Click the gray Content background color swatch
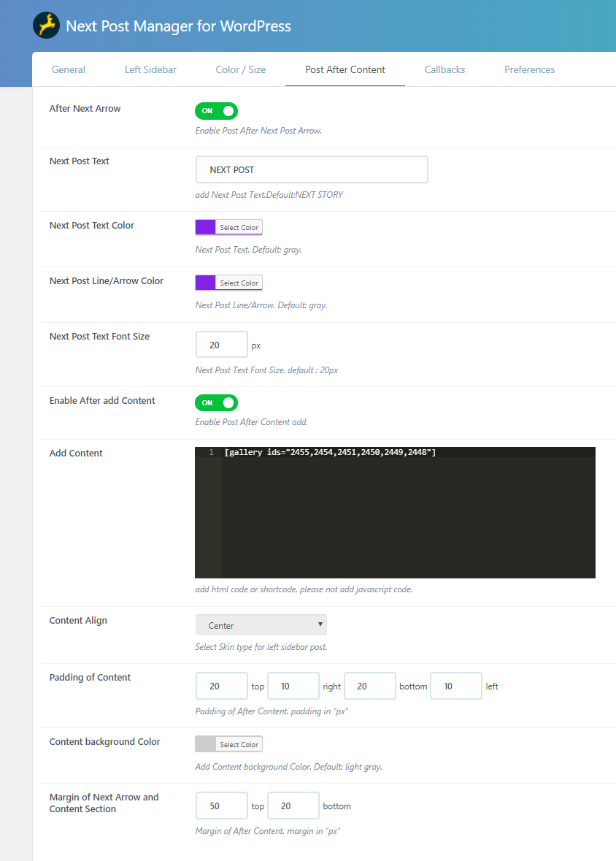616x861 pixels. coord(206,745)
